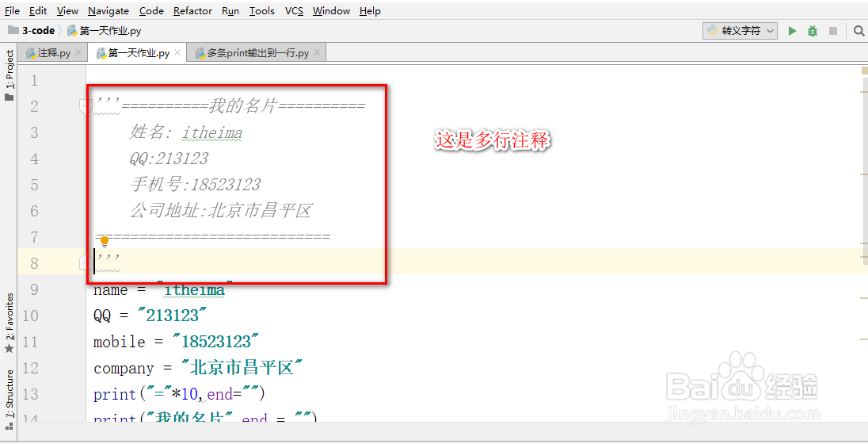Image resolution: width=868 pixels, height=444 pixels.
Task: Open the Run menu
Action: [x=230, y=10]
